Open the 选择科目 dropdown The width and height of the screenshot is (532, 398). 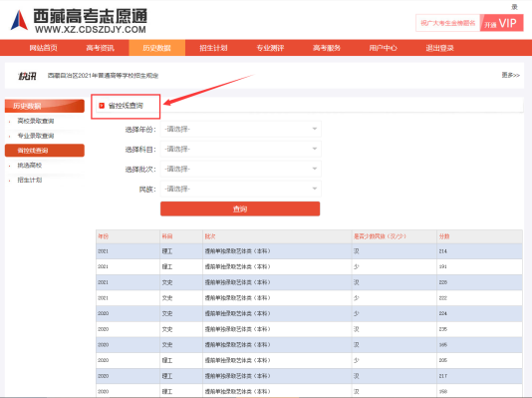pos(240,149)
